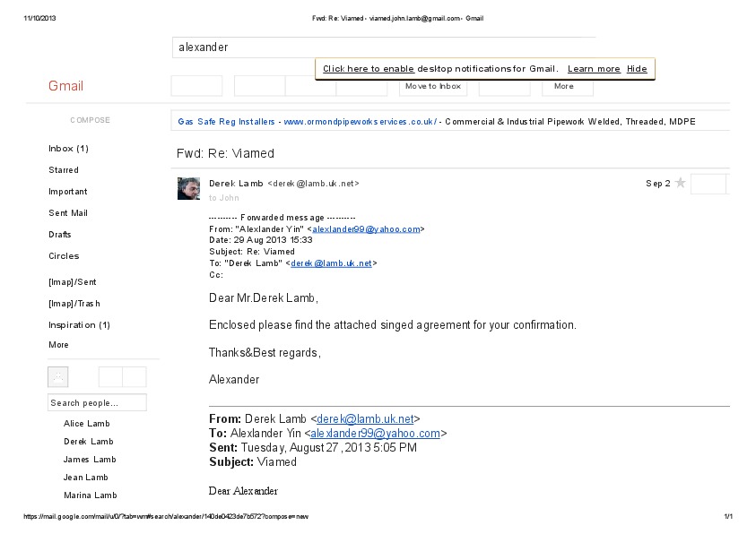
Task: Open the Drafts folder
Action: [x=60, y=235]
